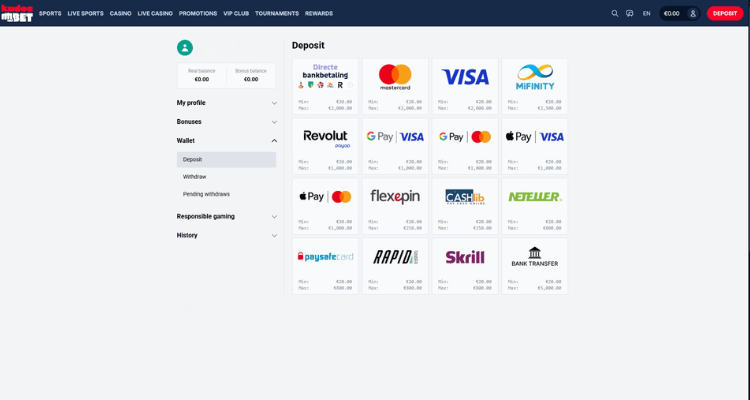
Task: Select MiFinity deposit method
Action: coord(535,87)
